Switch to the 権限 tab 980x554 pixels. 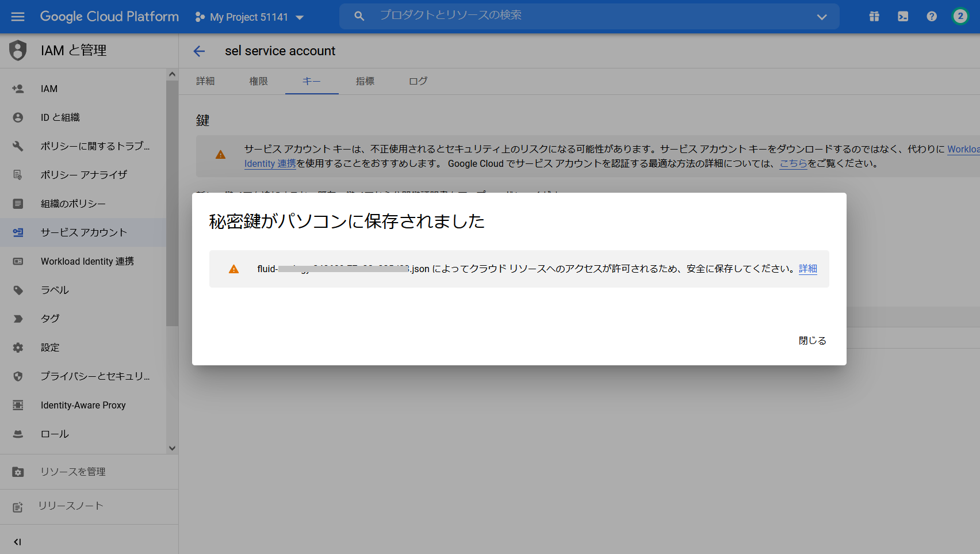point(259,81)
